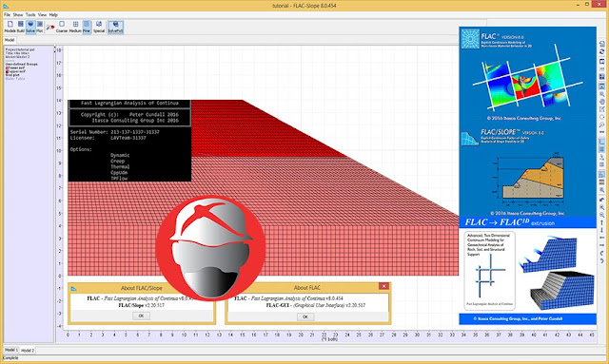Viewport: 609px width, 364px height.
Task: Click the lower soil color swatch
Action: [7, 67]
